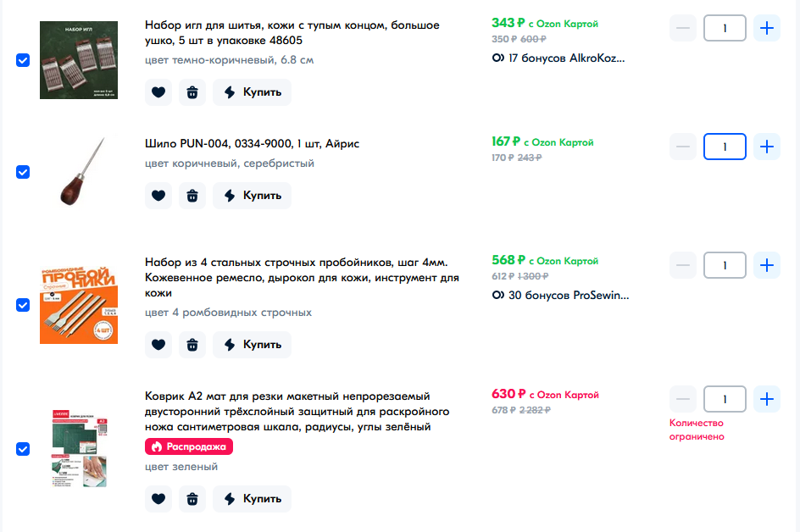Screen dimensions: 800x532
Task: Open the Шило PUN-004 product title link
Action: [252, 143]
